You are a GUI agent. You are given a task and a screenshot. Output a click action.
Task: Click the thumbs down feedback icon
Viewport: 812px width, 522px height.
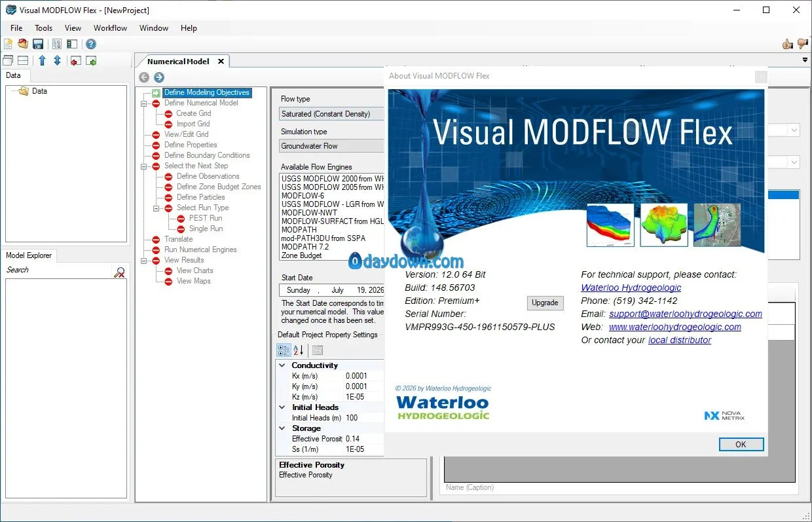(803, 44)
